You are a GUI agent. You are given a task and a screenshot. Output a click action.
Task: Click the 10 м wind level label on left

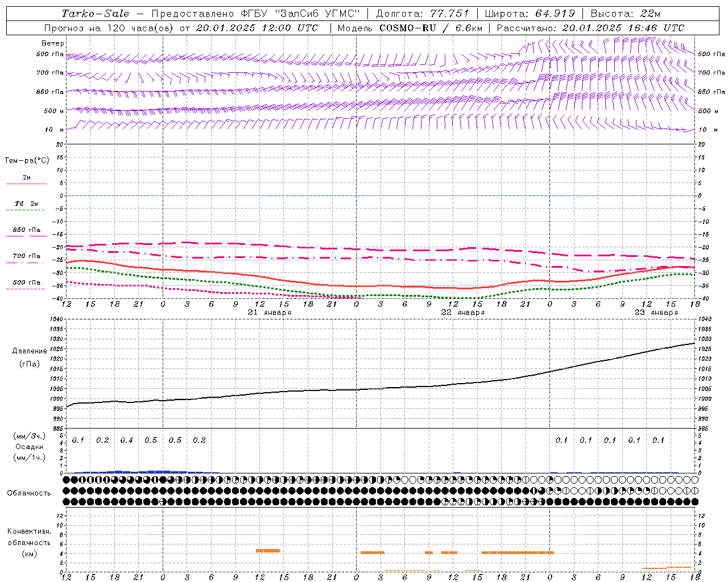(x=54, y=130)
